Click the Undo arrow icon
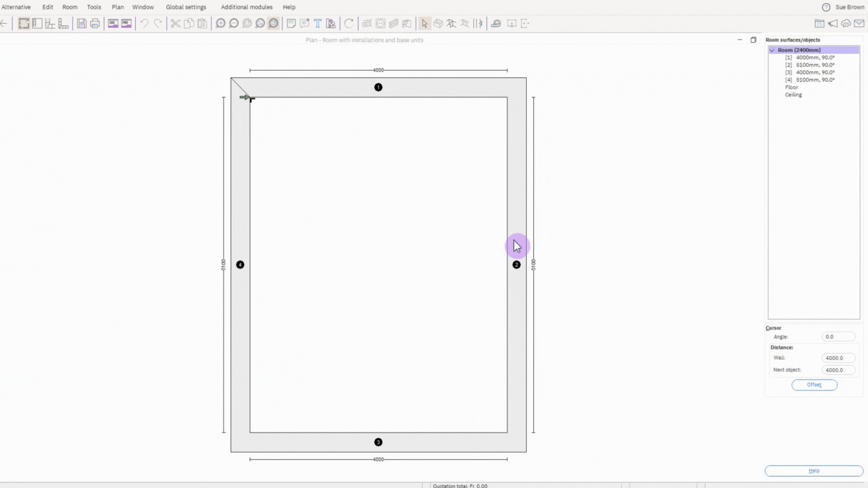This screenshot has width=868, height=488. 144,23
